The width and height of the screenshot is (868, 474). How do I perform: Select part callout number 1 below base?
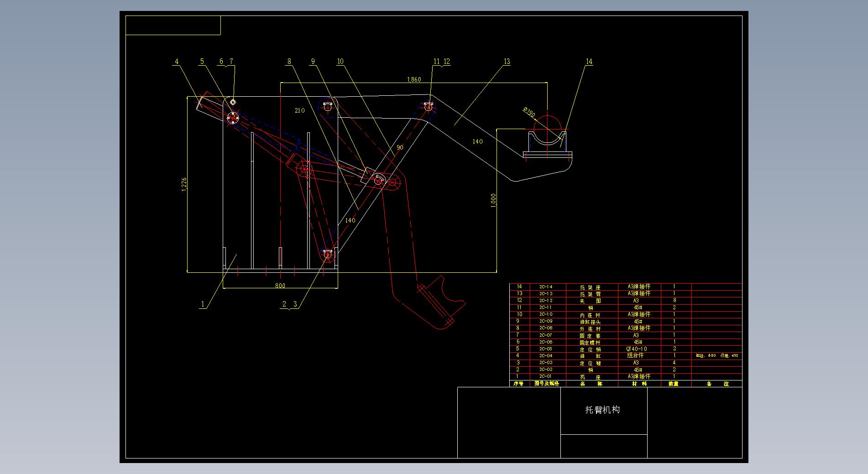click(x=203, y=304)
